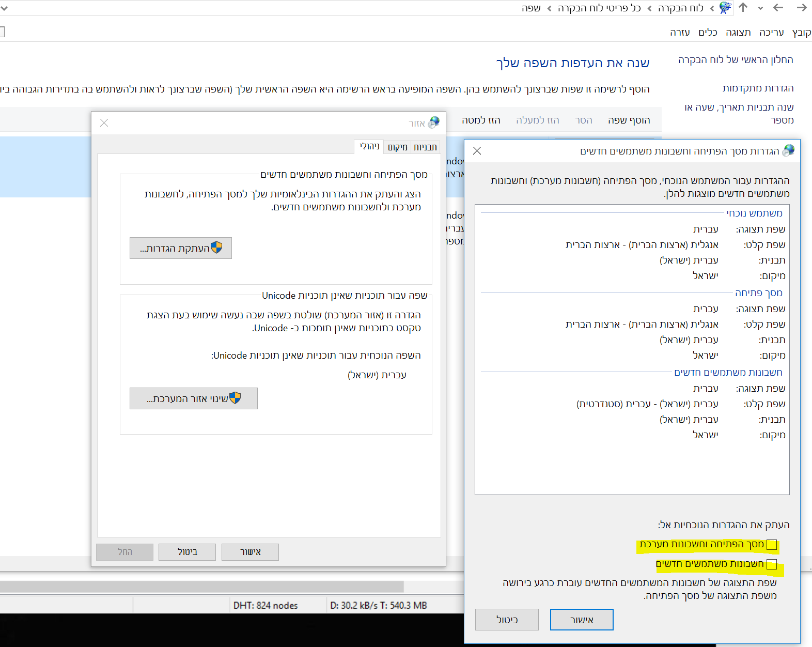812x647 pixels.
Task: Click הסר in the language toolbar
Action: 584,120
